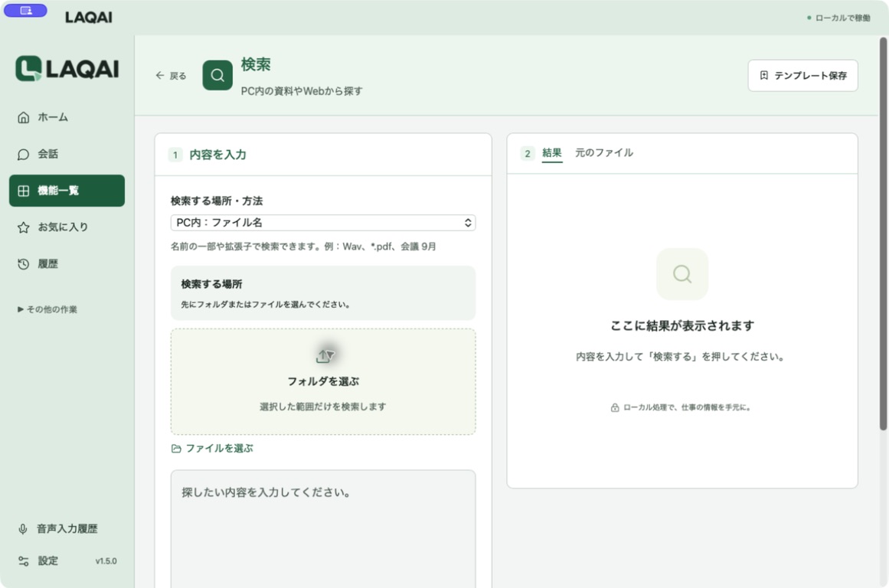Click the upload icon above フォルダを選ぶ
The height and width of the screenshot is (588, 889).
[x=325, y=355]
